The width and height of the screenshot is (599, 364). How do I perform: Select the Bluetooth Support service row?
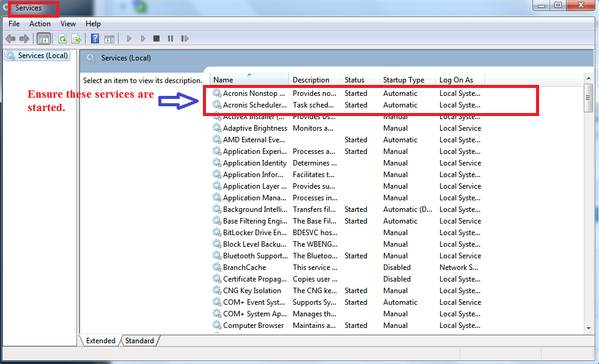[255, 256]
